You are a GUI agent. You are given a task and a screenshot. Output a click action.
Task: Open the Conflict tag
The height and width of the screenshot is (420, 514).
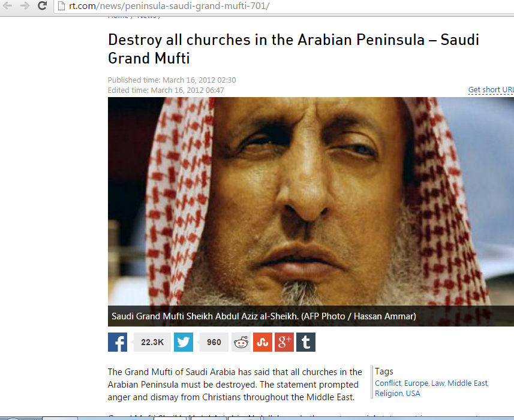(388, 383)
